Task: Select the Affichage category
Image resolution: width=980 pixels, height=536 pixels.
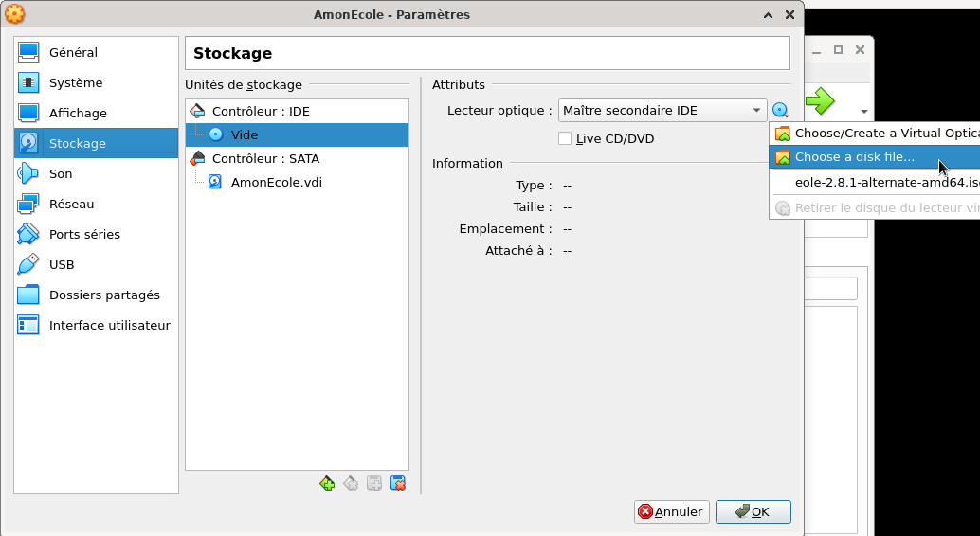Action: tap(97, 113)
